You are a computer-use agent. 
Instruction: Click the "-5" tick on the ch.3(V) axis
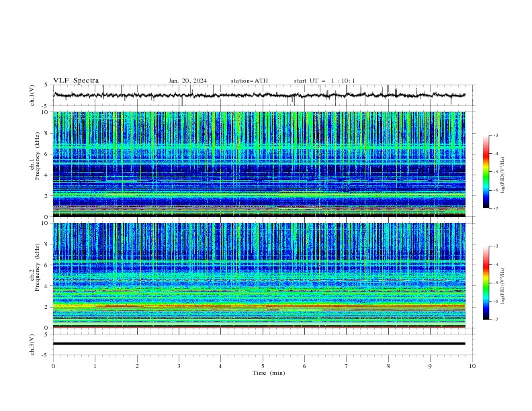coord(45,355)
